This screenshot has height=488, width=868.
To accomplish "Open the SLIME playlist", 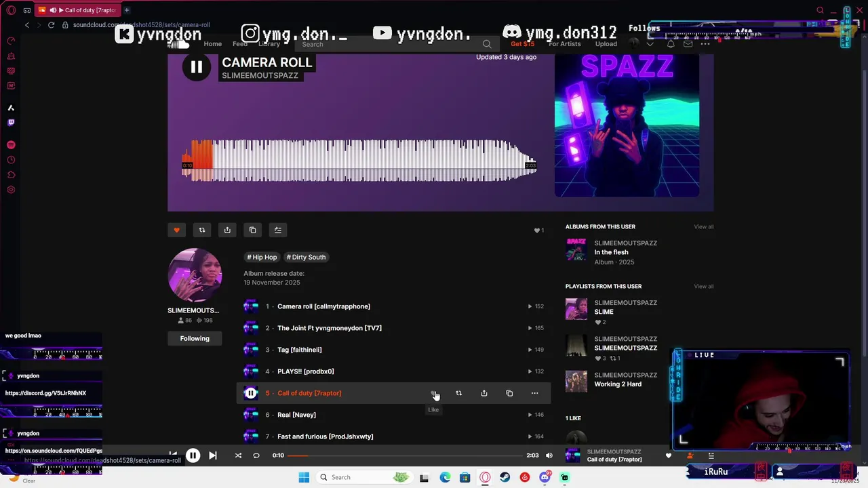I will click(x=604, y=312).
